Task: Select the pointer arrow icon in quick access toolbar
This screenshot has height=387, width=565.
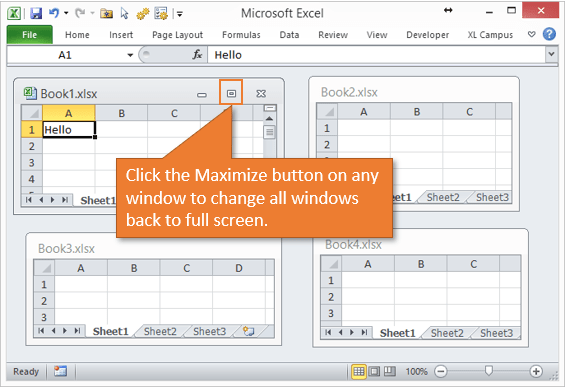Action: (x=125, y=14)
